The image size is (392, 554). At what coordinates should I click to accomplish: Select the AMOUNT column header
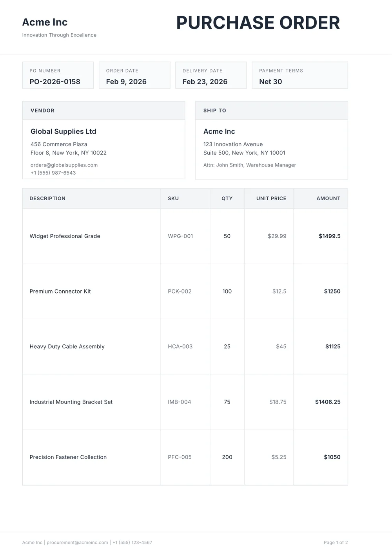(328, 198)
